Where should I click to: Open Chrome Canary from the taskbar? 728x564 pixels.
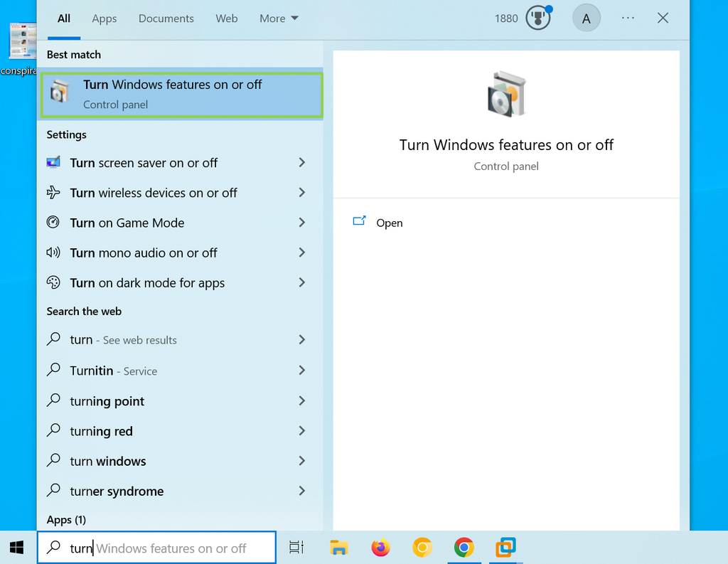tap(422, 548)
